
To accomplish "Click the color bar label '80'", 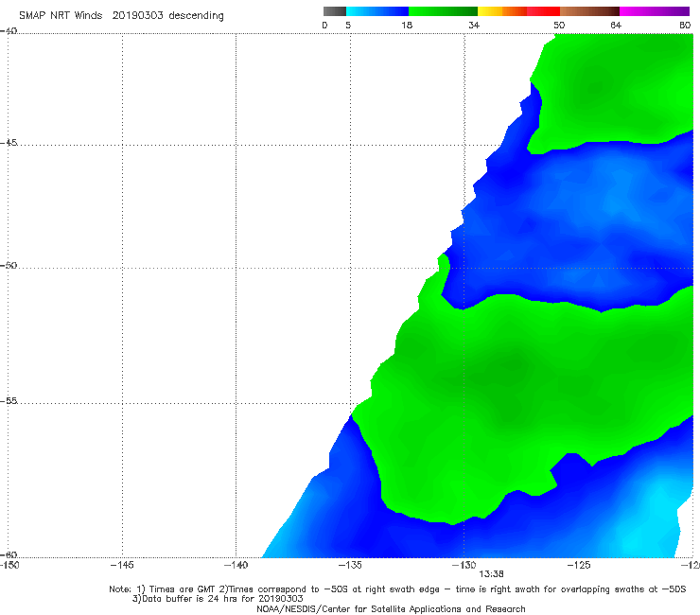I will 685,26.
